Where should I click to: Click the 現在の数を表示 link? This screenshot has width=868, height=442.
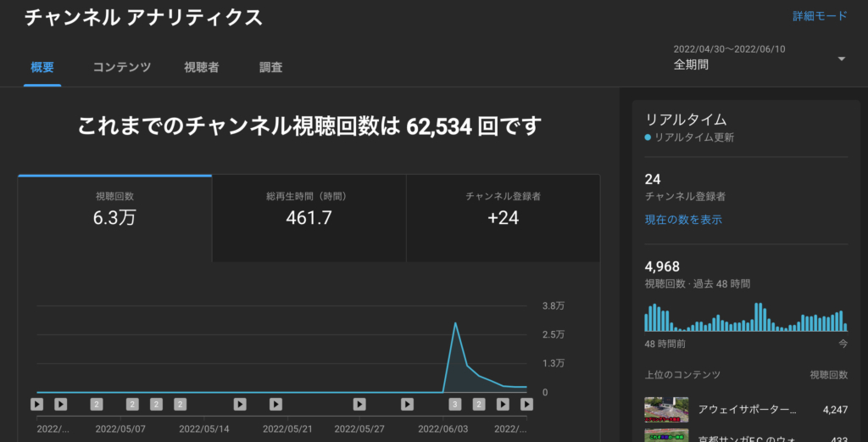[683, 220]
